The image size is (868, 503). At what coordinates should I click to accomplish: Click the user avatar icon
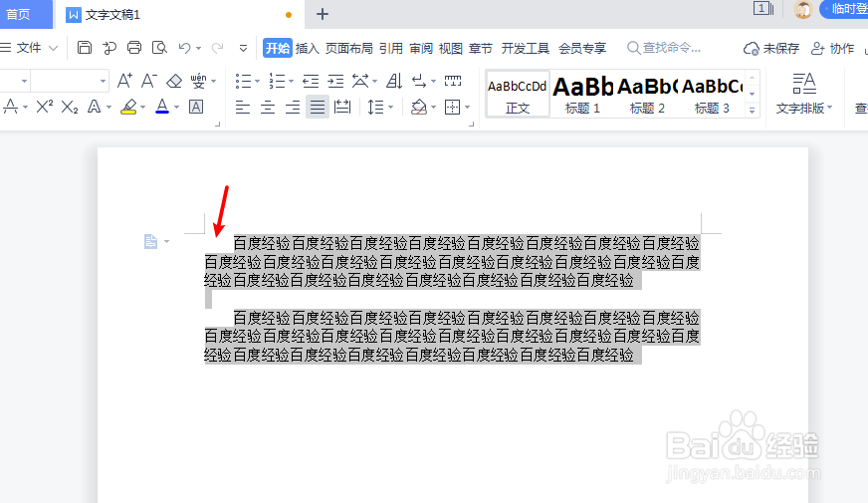(802, 9)
